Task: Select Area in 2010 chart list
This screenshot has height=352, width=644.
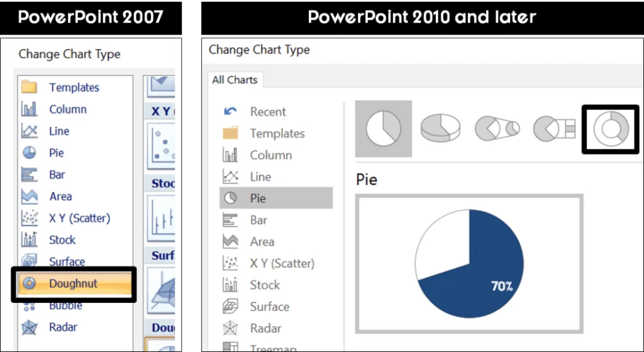Action: [x=262, y=241]
